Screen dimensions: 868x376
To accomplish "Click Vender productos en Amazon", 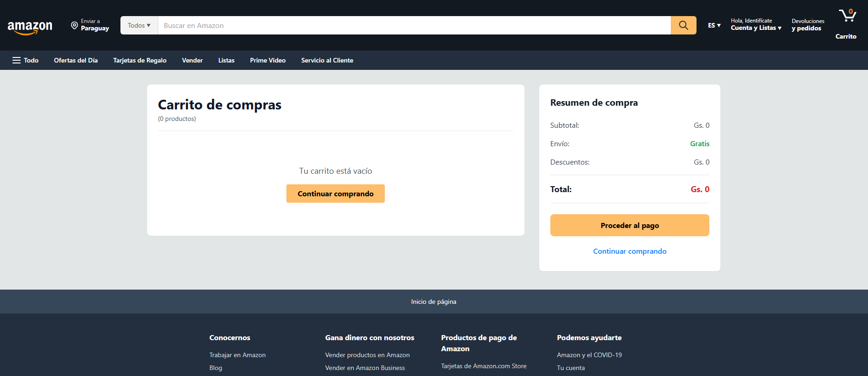I will (367, 355).
